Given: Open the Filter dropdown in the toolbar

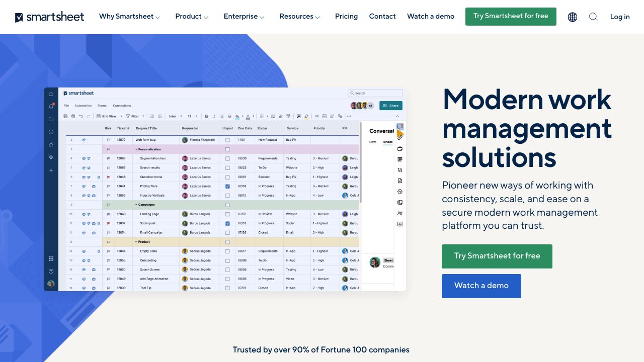Looking at the screenshot, I should pyautogui.click(x=136, y=116).
